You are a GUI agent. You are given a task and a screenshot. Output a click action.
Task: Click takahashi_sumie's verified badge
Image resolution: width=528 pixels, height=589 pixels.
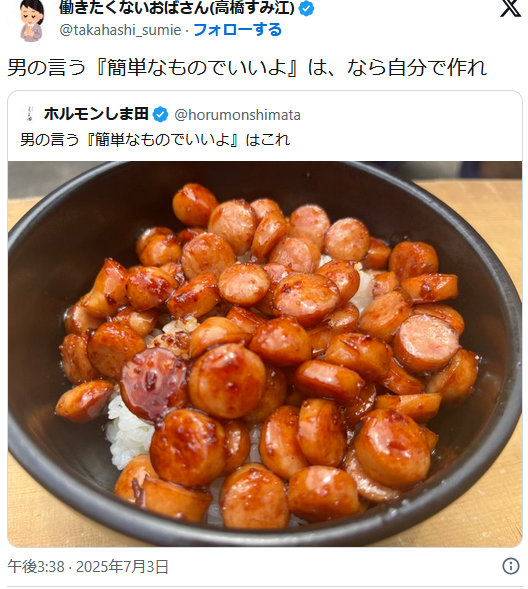click(306, 8)
